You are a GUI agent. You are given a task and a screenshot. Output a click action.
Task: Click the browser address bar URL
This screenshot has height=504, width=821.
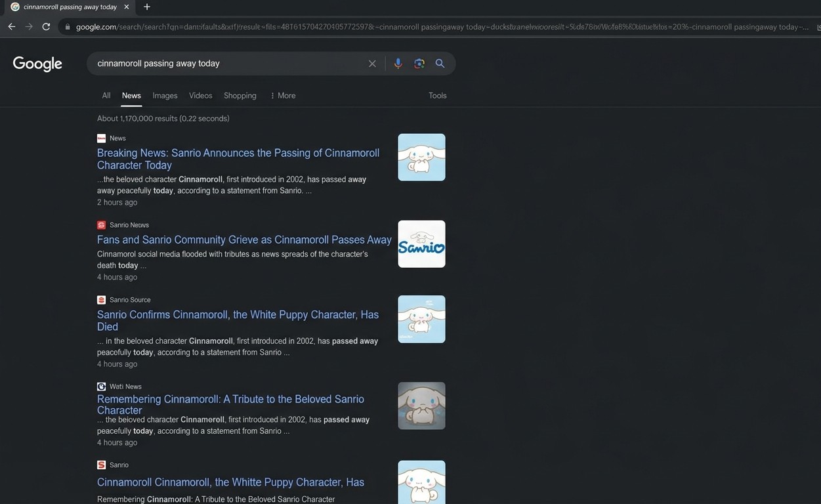click(441, 27)
